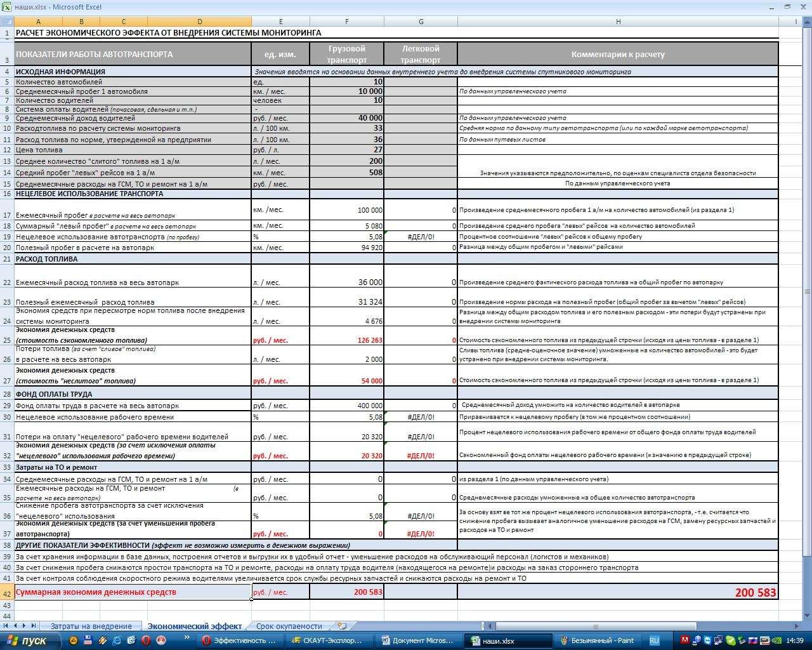
Task: Click the Windows пуск start button
Action: point(30,640)
